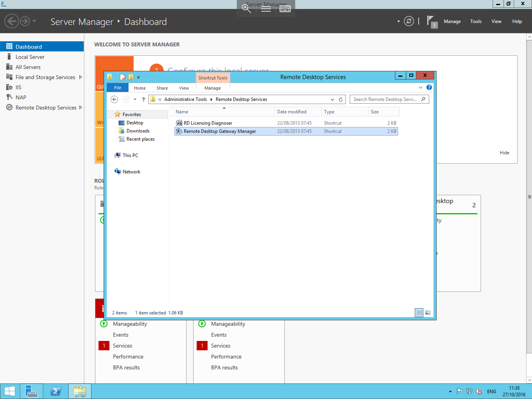Select RD Licensing Diagnoser shortcut

click(286, 123)
